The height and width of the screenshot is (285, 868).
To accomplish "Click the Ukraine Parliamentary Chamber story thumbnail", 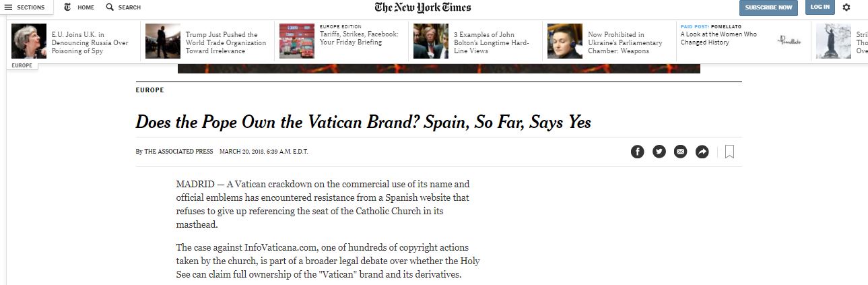I will tap(564, 41).
